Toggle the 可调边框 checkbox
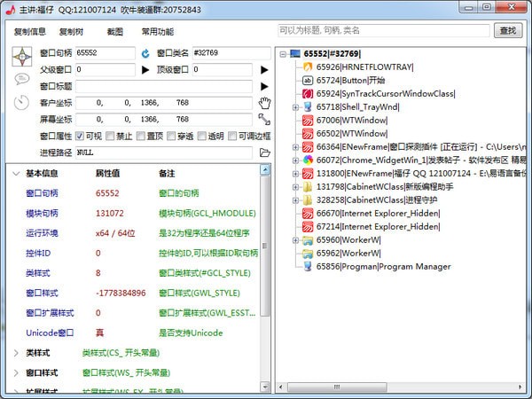 (x=232, y=136)
